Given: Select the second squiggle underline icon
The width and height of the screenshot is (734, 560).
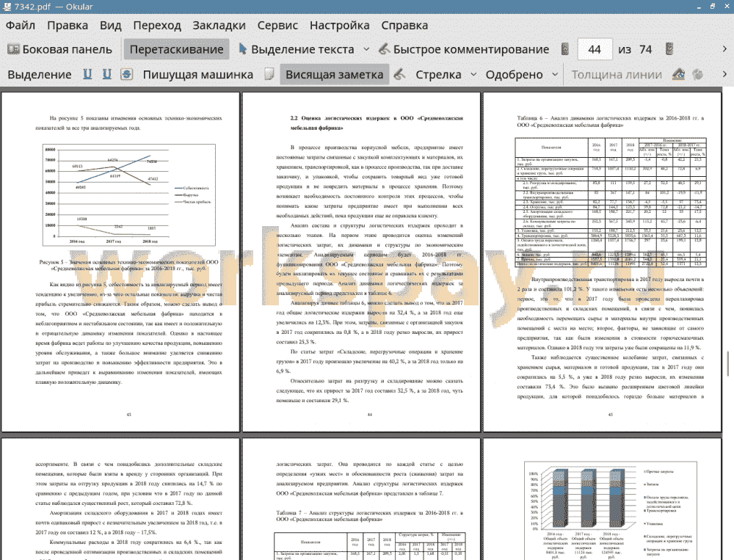Looking at the screenshot, I should click(107, 74).
